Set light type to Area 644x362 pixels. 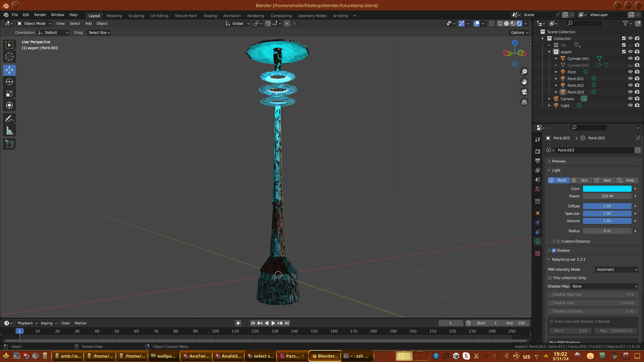point(627,180)
